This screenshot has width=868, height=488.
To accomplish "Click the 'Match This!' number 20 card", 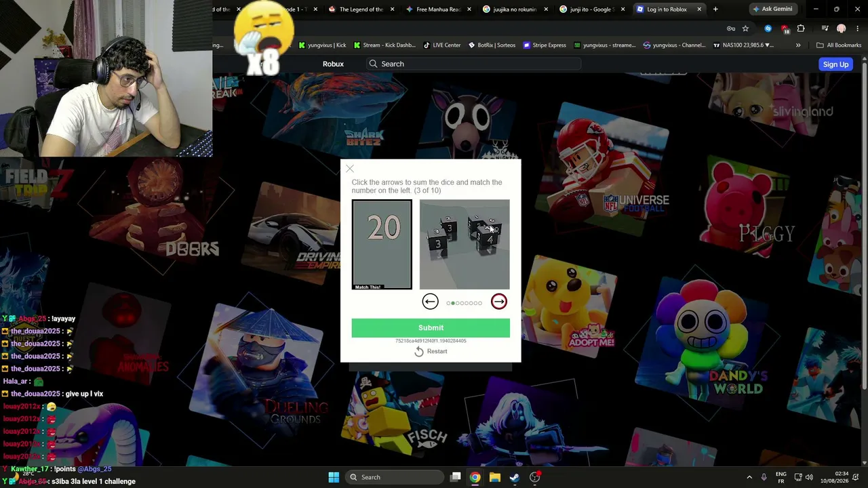I will [x=382, y=245].
